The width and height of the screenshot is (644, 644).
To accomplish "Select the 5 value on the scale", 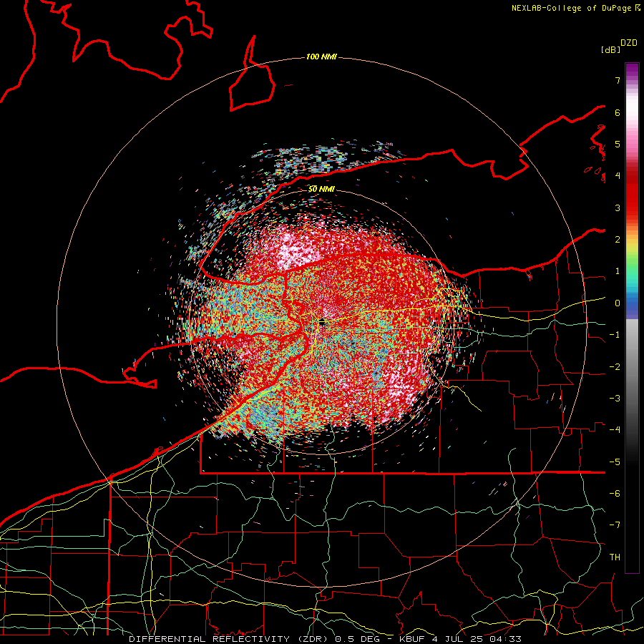I will tap(618, 144).
